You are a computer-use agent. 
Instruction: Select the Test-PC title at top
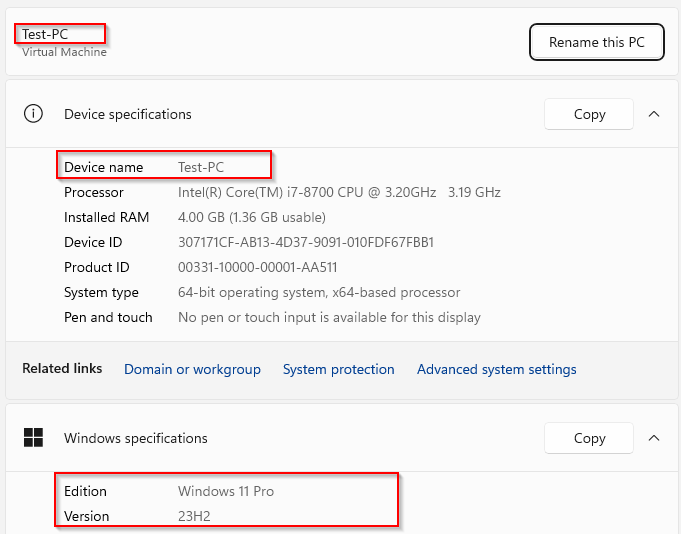pos(45,34)
